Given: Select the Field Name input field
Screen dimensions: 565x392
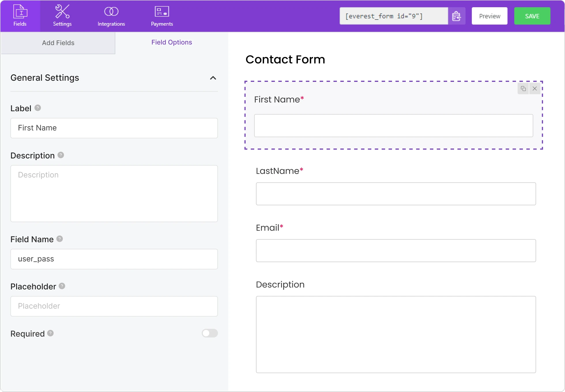Looking at the screenshot, I should point(114,259).
